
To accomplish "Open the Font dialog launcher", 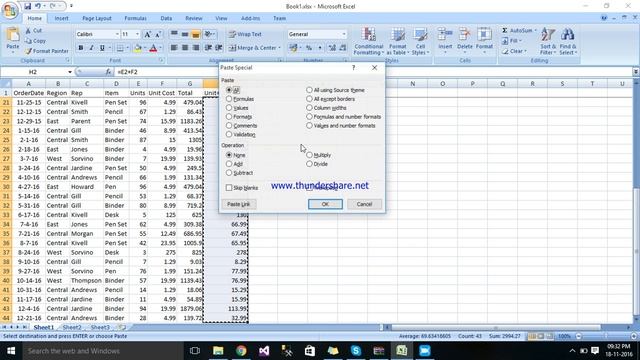I will pos(161,60).
